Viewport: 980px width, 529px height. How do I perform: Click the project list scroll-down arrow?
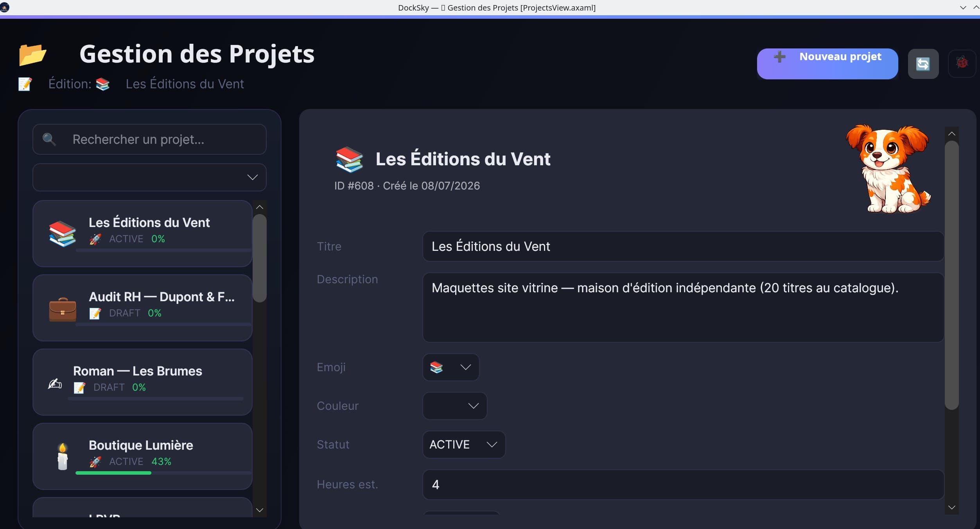(x=260, y=510)
